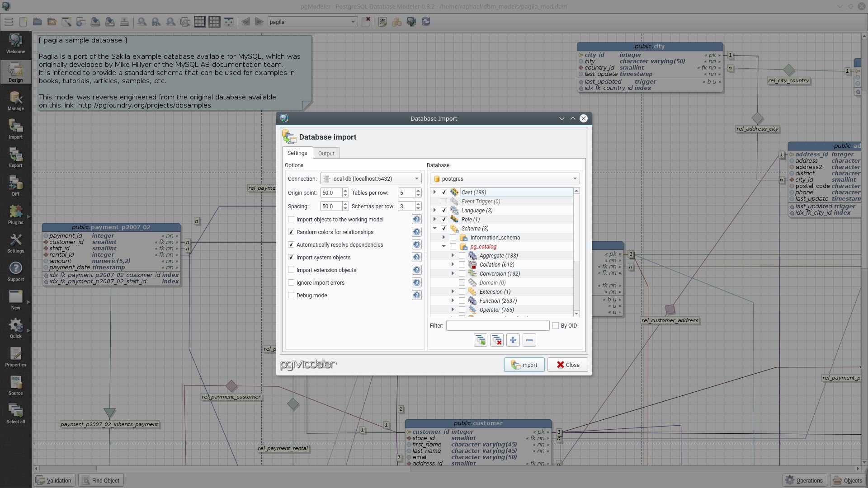Click clear-all objects button with red X
Image resolution: width=868 pixels, height=488 pixels.
tap(497, 340)
